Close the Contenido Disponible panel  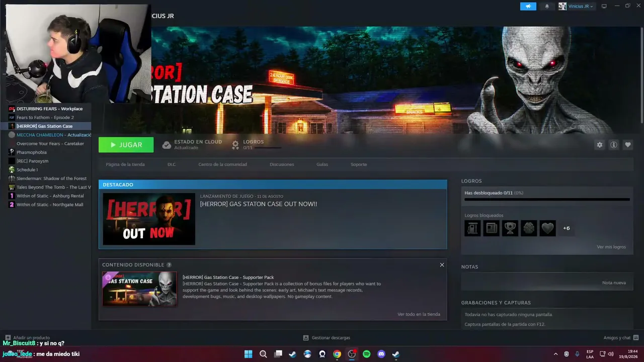click(x=442, y=265)
